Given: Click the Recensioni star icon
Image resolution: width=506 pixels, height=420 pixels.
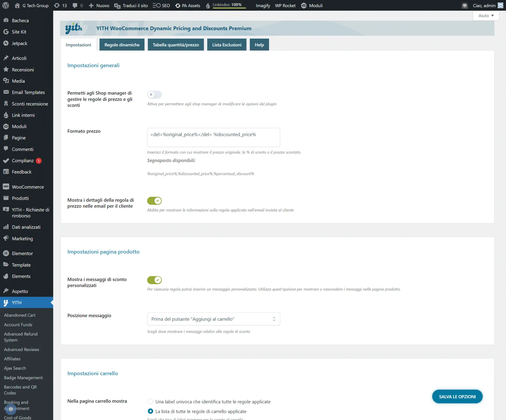Looking at the screenshot, I should point(6,69).
